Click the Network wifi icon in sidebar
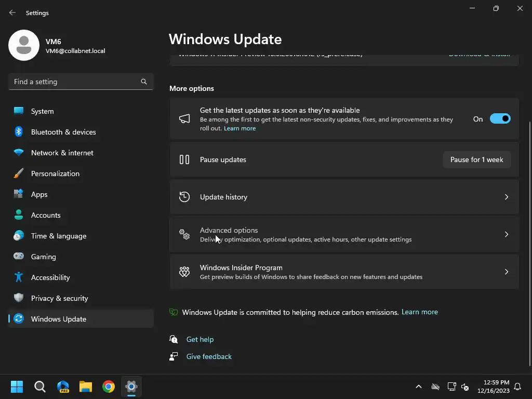Screen dimensions: 532x399 19,152
